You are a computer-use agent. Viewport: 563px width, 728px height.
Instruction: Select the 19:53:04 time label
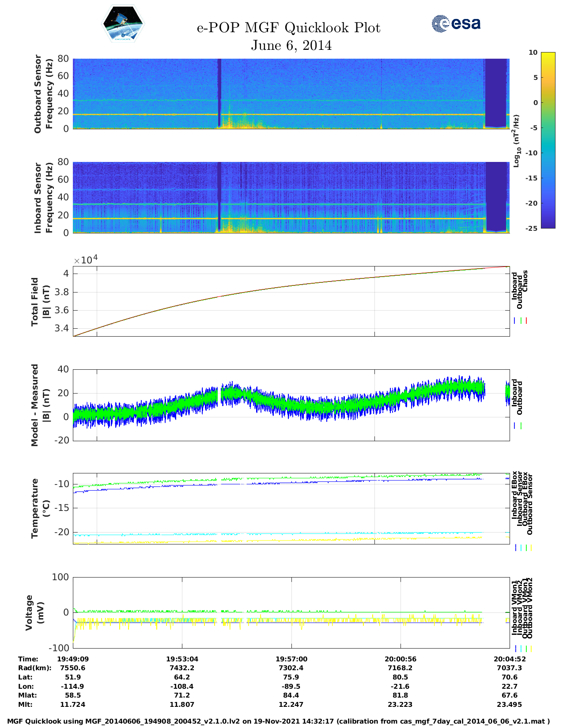coord(182,659)
